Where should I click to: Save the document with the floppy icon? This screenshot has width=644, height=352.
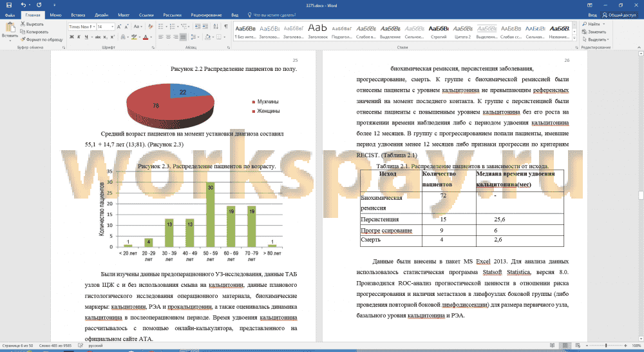coord(8,5)
